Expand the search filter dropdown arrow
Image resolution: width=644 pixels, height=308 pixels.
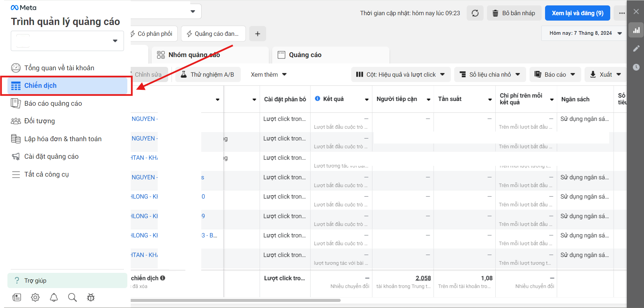pyautogui.click(x=193, y=11)
